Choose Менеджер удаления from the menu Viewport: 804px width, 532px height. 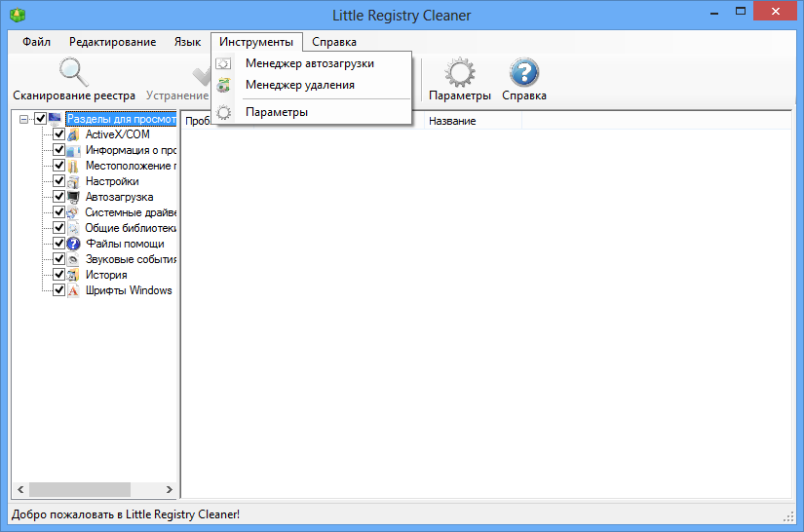pyautogui.click(x=312, y=85)
